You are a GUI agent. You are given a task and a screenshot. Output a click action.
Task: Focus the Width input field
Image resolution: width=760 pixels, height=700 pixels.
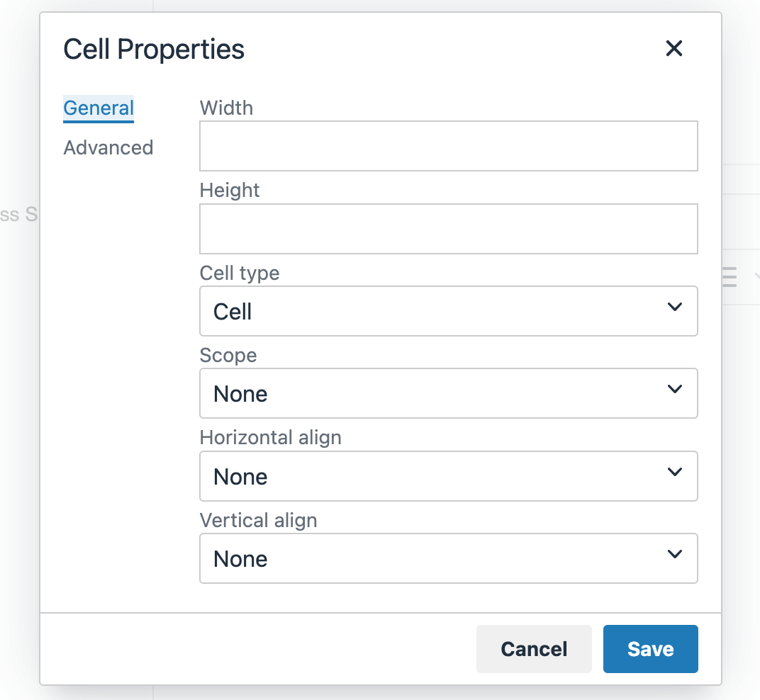click(x=448, y=146)
